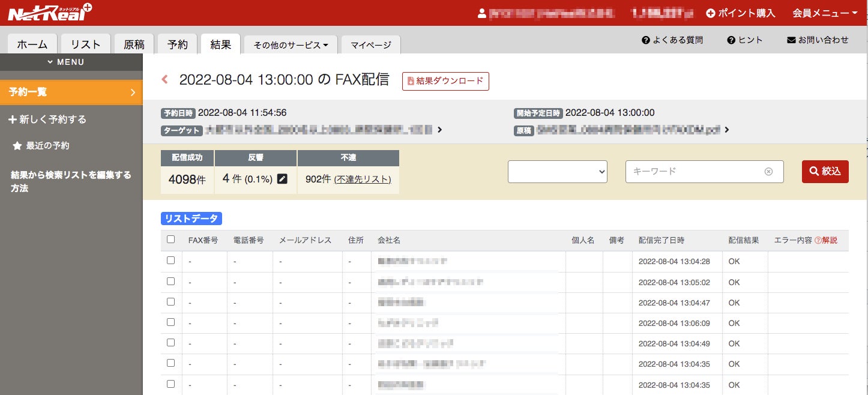Click into the キーワード input field
The image size is (868, 395).
[x=696, y=172]
